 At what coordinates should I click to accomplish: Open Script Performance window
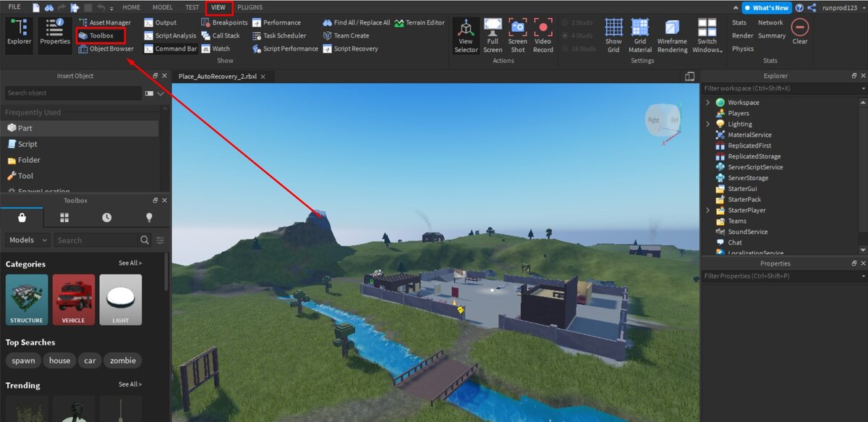[x=285, y=48]
